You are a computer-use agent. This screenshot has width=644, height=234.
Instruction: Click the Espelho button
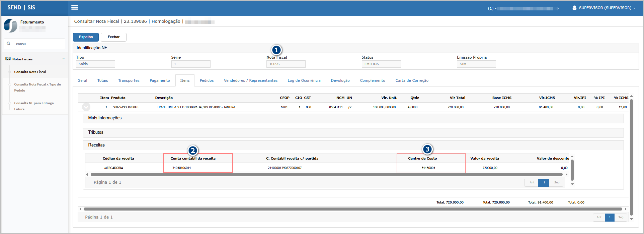point(86,37)
